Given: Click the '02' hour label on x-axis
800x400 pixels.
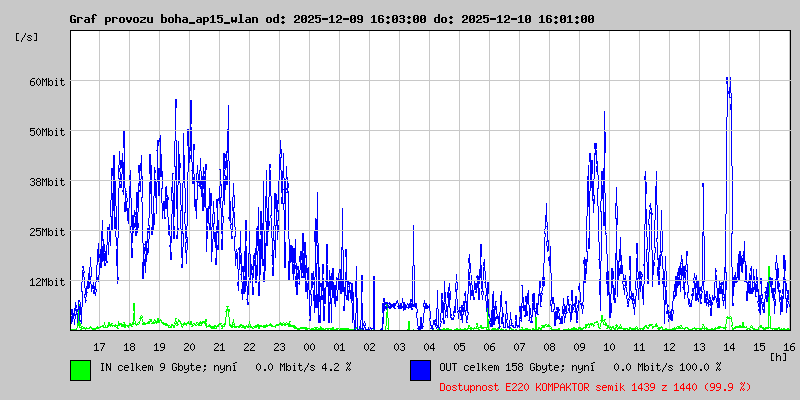Looking at the screenshot, I should [x=369, y=347].
